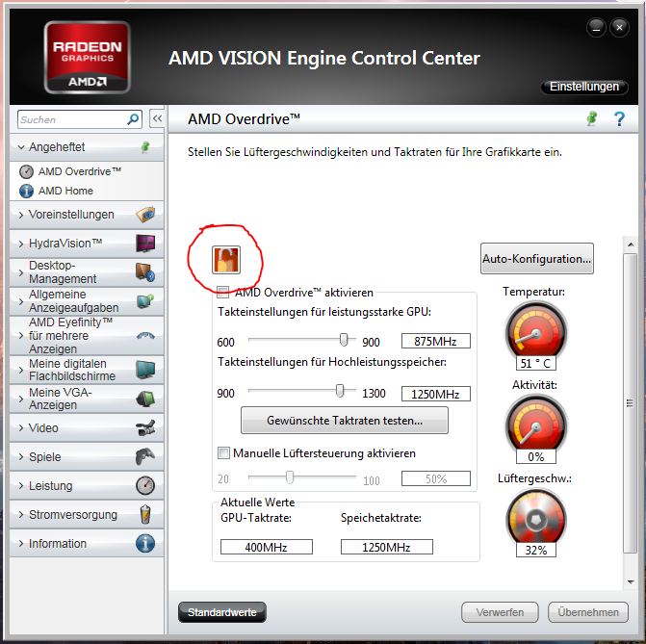Screen dimensions: 646x644
Task: Click the GPU clock slider handle
Action: (343, 340)
